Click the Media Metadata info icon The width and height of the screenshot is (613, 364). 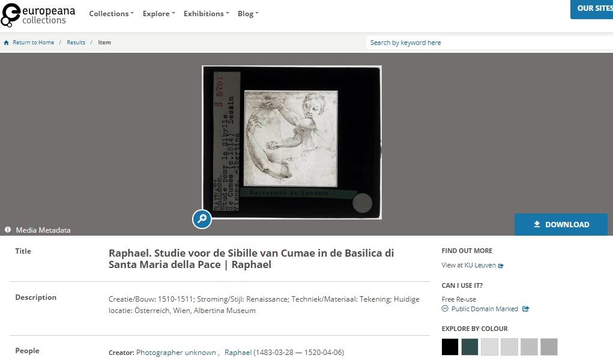coord(8,230)
